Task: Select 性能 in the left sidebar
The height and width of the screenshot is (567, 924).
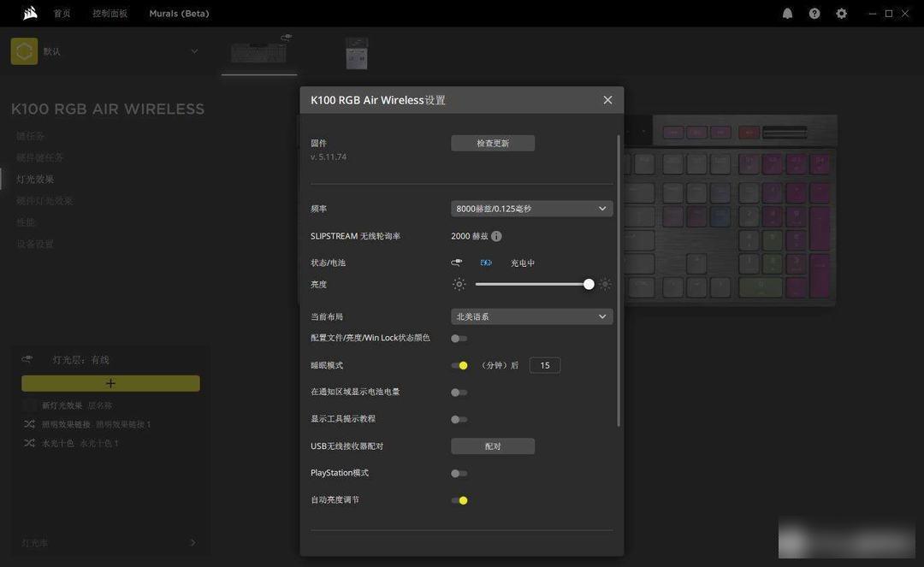Action: coord(26,222)
